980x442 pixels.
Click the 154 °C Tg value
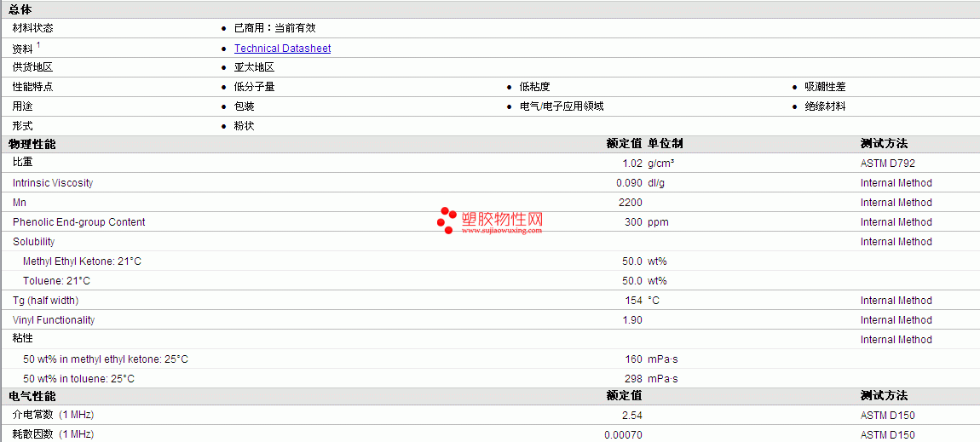click(x=642, y=301)
